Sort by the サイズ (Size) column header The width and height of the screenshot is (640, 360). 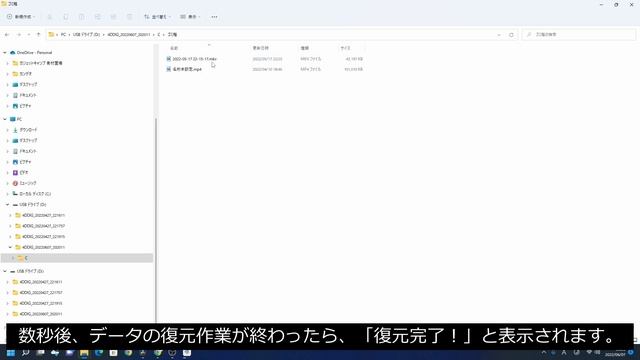[x=345, y=48]
